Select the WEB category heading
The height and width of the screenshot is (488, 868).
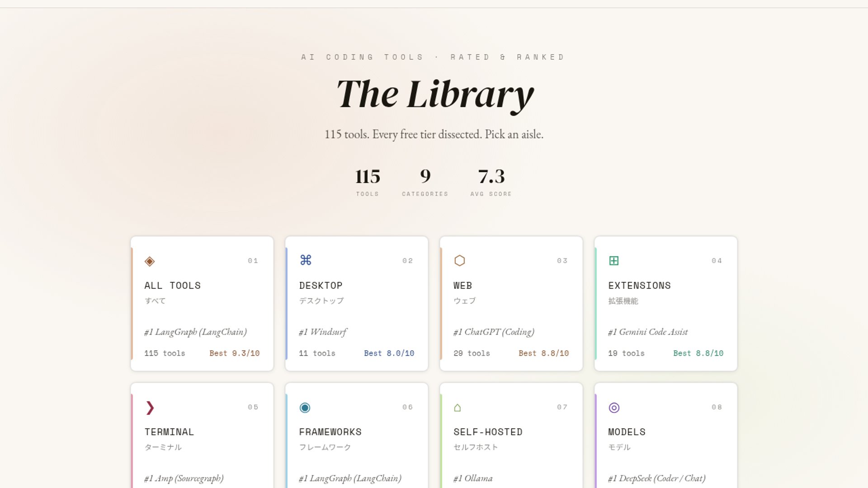point(462,286)
